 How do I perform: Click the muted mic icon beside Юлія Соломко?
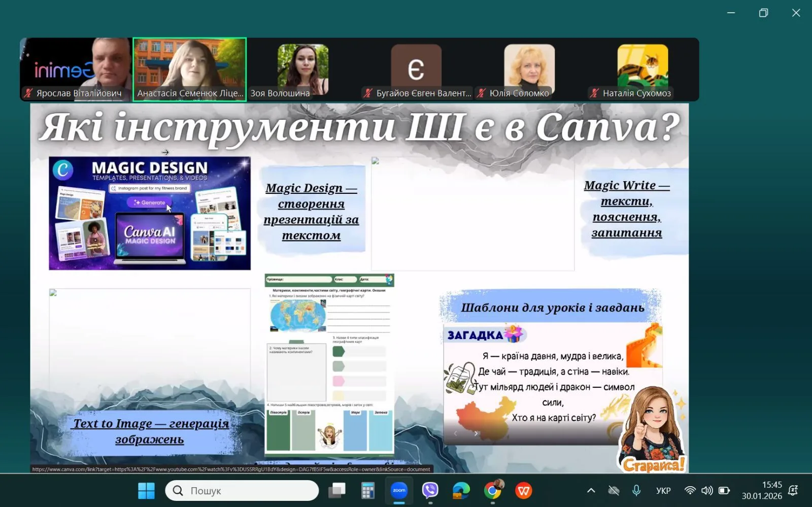pos(481,93)
